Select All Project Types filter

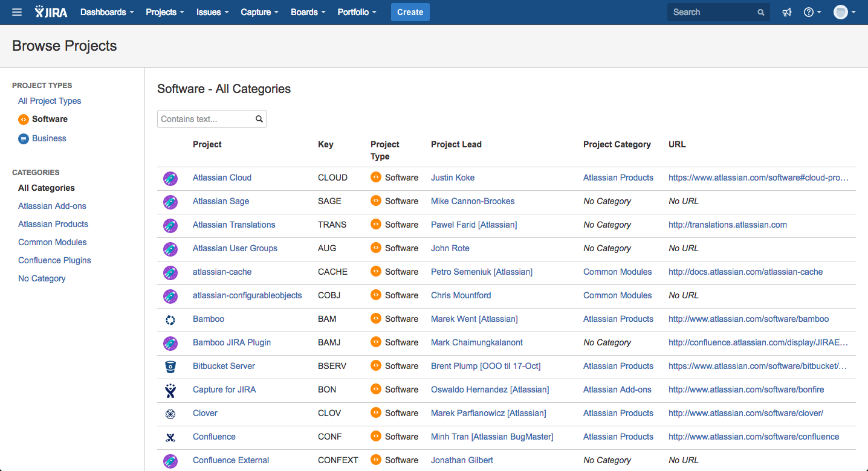50,101
